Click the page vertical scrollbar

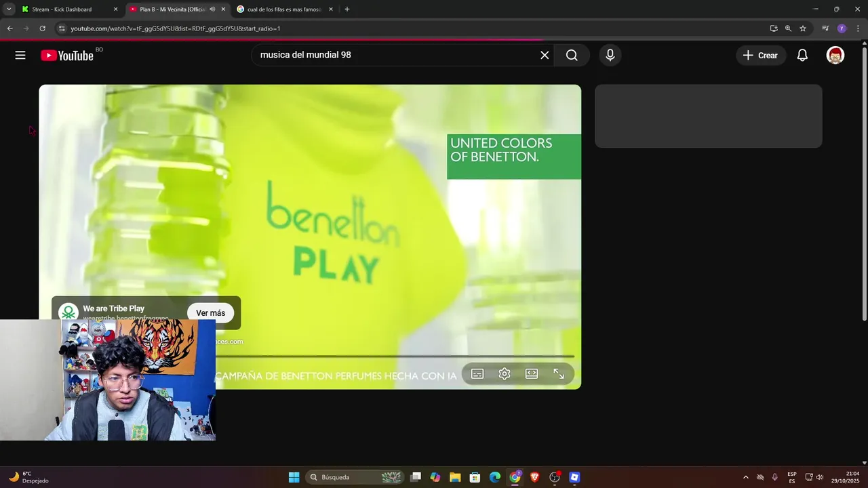tap(864, 184)
